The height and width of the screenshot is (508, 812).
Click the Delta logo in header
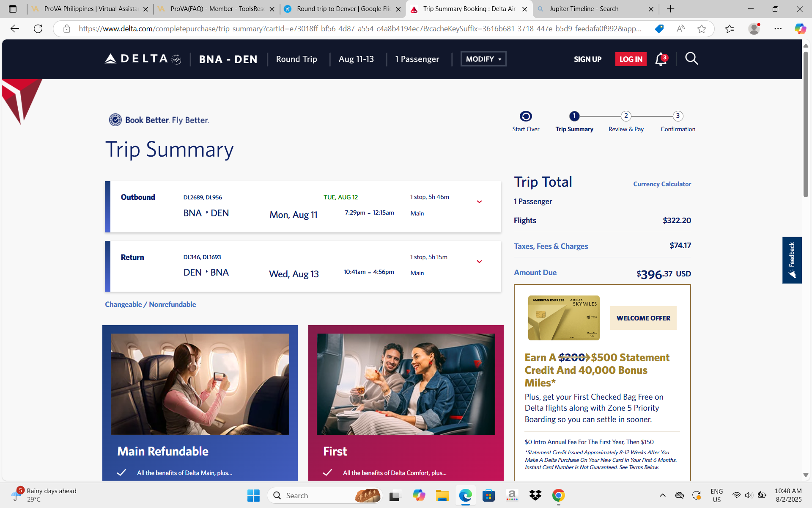(143, 59)
